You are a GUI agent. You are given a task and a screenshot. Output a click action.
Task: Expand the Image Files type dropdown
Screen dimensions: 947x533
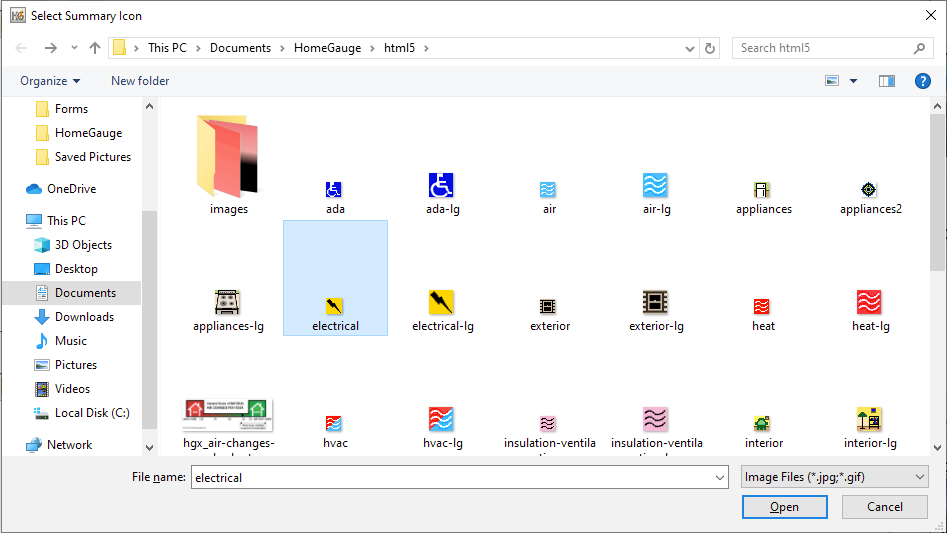click(834, 477)
